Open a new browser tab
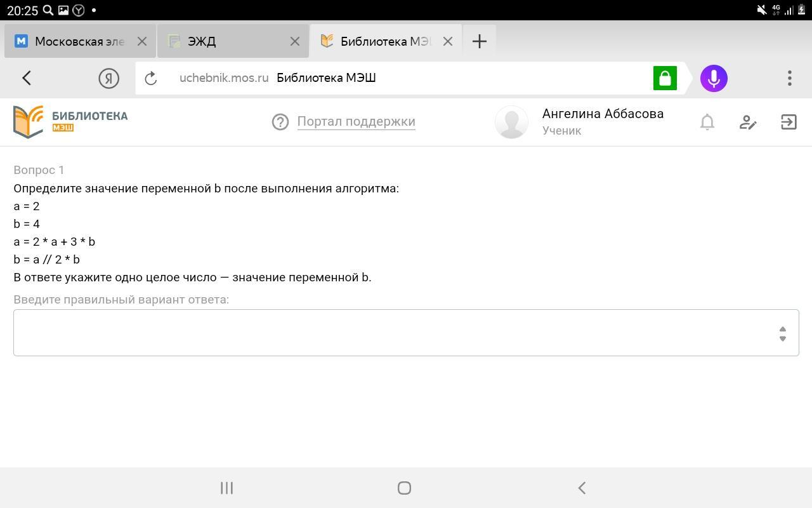812x508 pixels. point(480,41)
